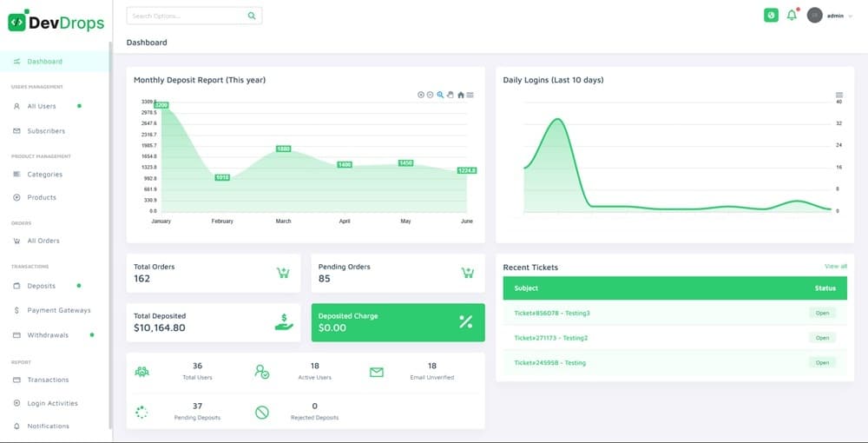Click the Rejected Deposits ban icon

tap(262, 413)
